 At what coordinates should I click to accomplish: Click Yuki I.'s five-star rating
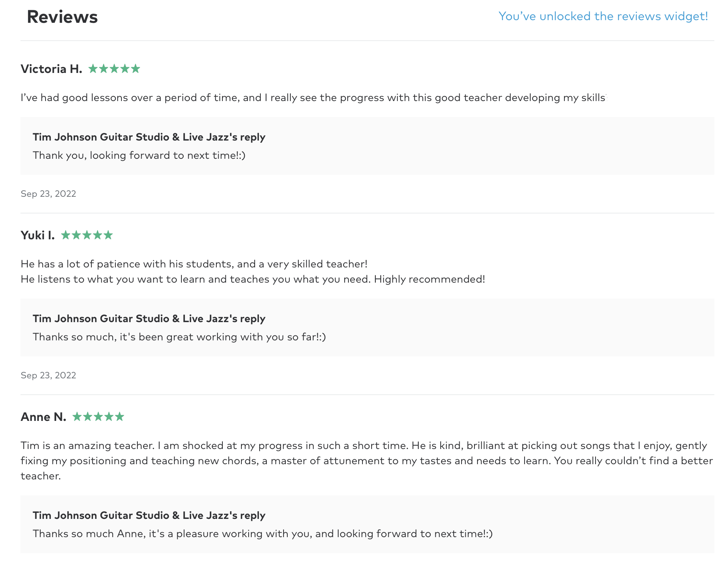pos(87,235)
